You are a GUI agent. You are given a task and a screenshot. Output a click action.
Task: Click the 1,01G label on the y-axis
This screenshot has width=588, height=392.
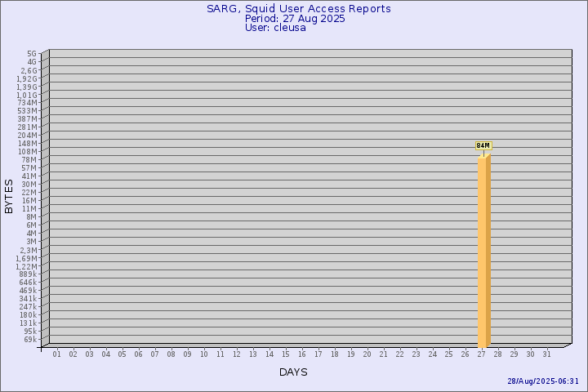tap(26, 95)
